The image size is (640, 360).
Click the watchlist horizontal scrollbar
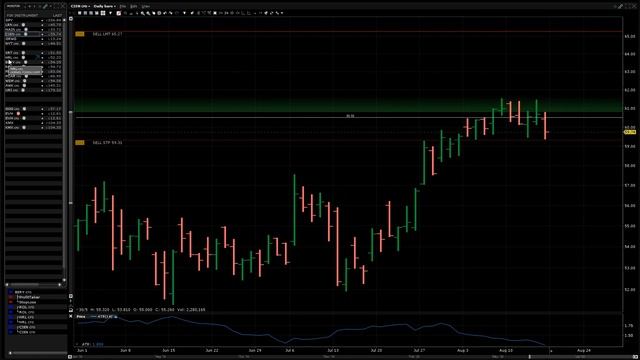[x=33, y=284]
